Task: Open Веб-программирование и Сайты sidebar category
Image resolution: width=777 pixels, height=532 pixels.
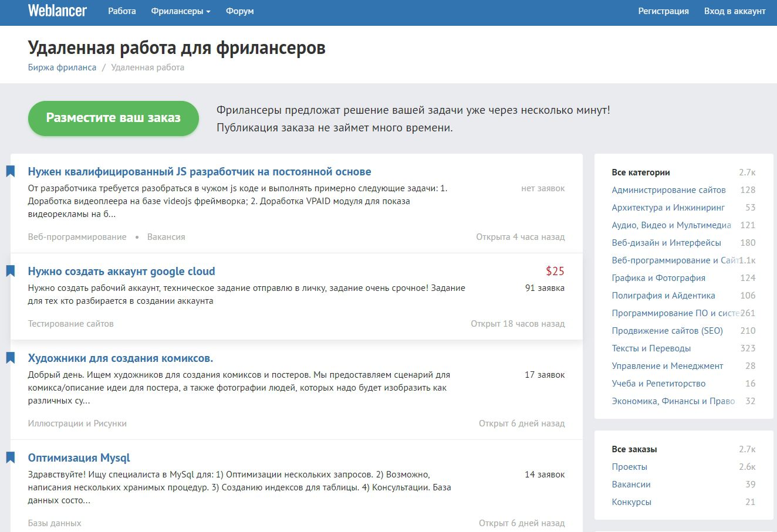Action: (x=675, y=260)
